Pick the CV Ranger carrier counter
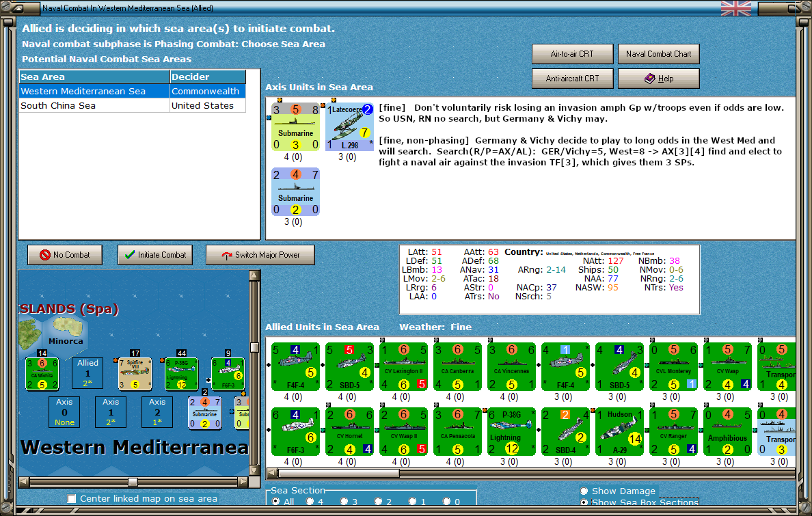The width and height of the screenshot is (812, 516). (673, 431)
